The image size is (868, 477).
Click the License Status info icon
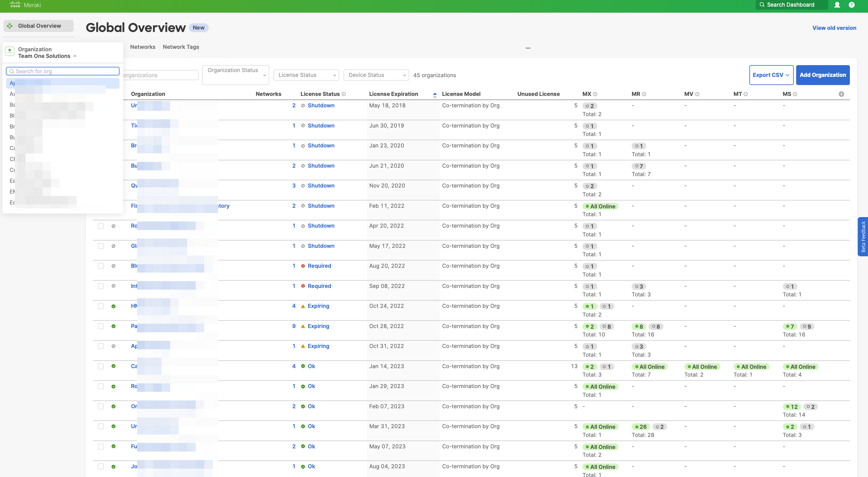(x=344, y=94)
